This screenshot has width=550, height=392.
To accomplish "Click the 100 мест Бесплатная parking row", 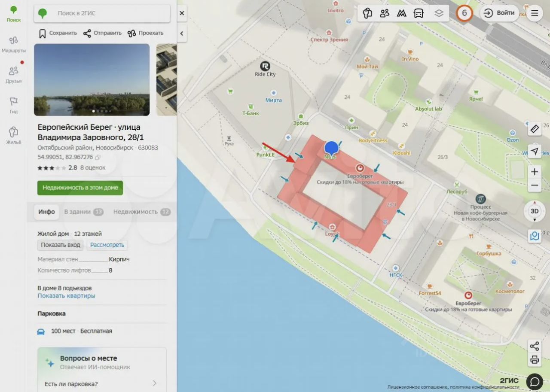I will point(102,331).
